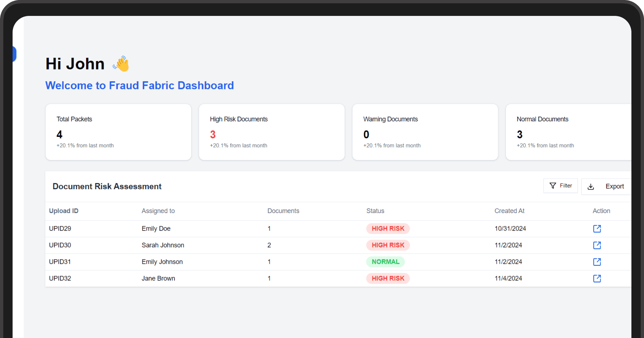
Task: Sort by Upload ID column header
Action: click(64, 211)
